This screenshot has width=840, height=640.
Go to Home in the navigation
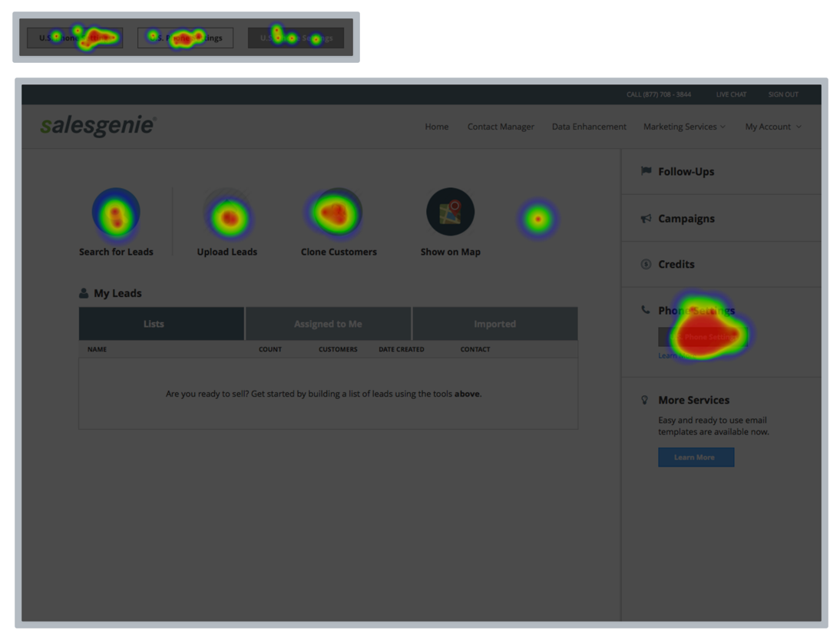click(x=437, y=127)
